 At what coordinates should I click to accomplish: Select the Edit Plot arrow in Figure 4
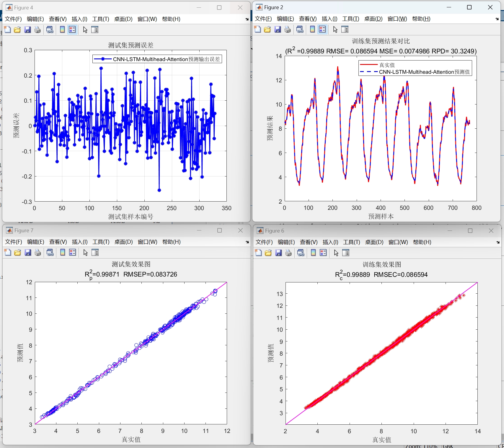tap(85, 30)
